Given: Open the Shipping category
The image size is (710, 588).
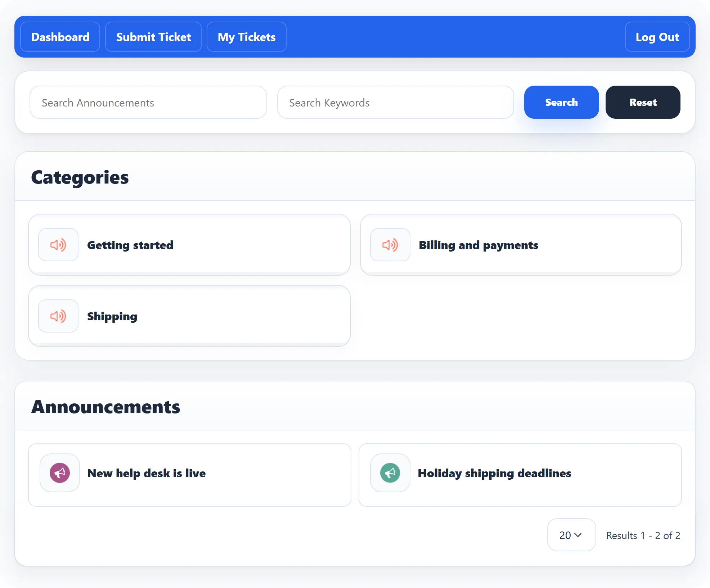Looking at the screenshot, I should [x=189, y=316].
